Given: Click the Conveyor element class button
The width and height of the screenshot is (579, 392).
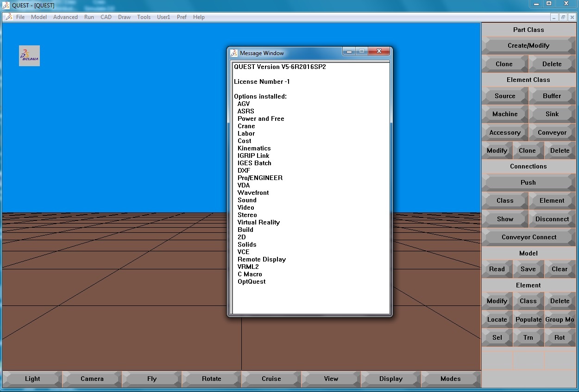Looking at the screenshot, I should pos(552,132).
